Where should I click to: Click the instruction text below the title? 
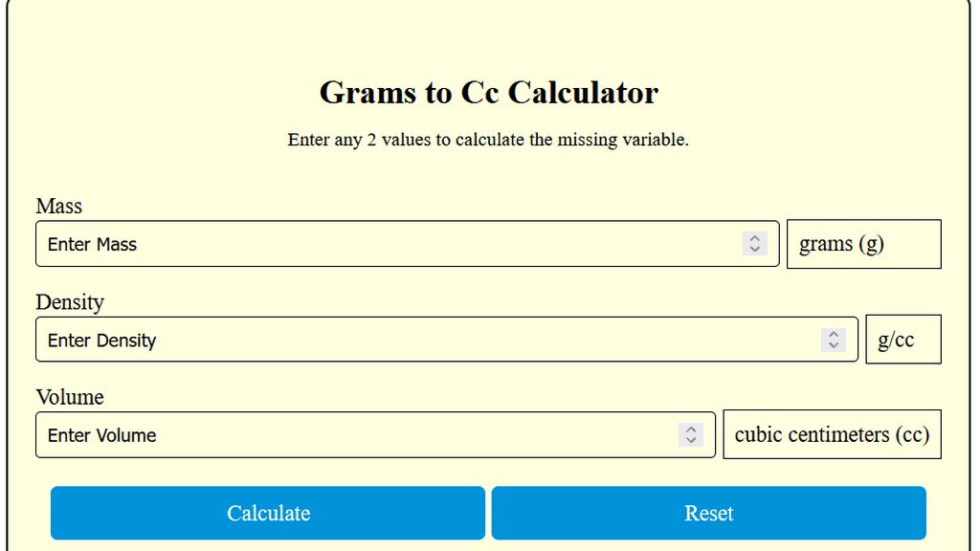pyautogui.click(x=489, y=140)
